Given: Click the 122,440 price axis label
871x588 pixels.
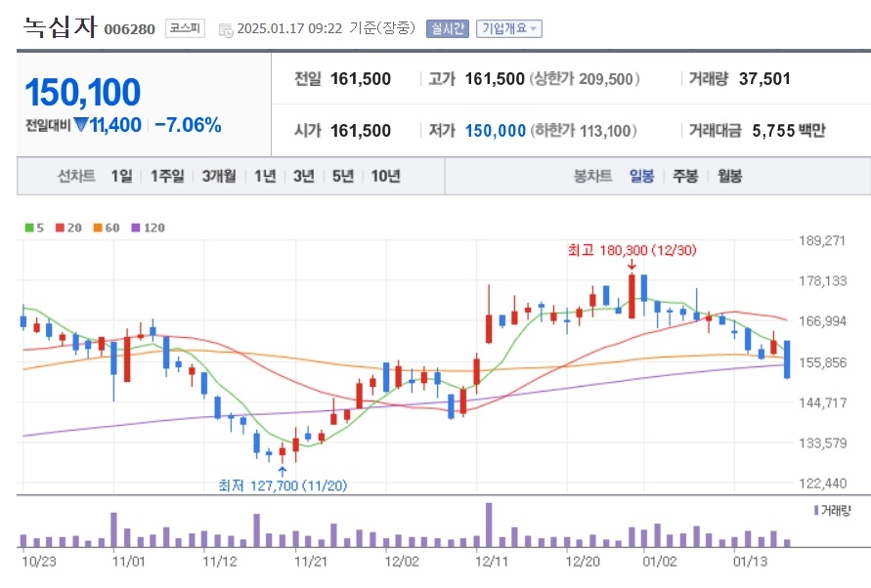Looking at the screenshot, I should [823, 483].
